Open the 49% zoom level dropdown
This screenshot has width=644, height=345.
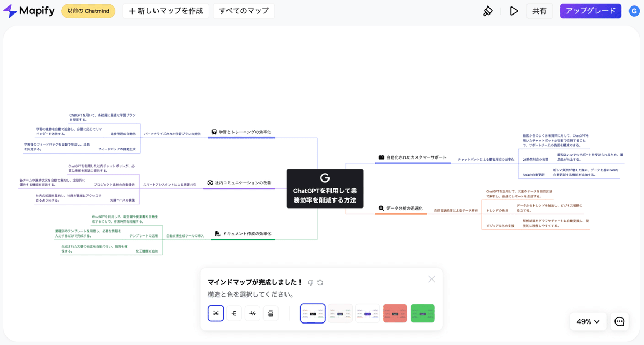(x=588, y=321)
